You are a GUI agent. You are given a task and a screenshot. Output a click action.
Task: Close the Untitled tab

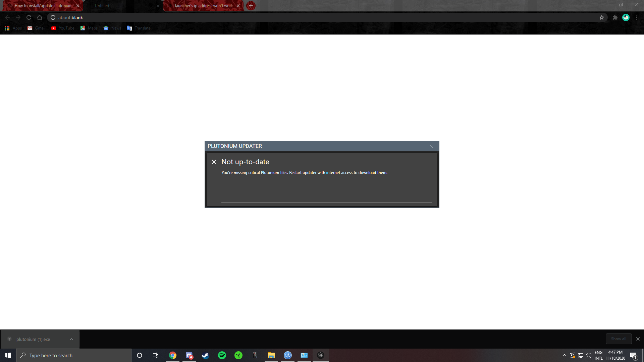click(158, 6)
